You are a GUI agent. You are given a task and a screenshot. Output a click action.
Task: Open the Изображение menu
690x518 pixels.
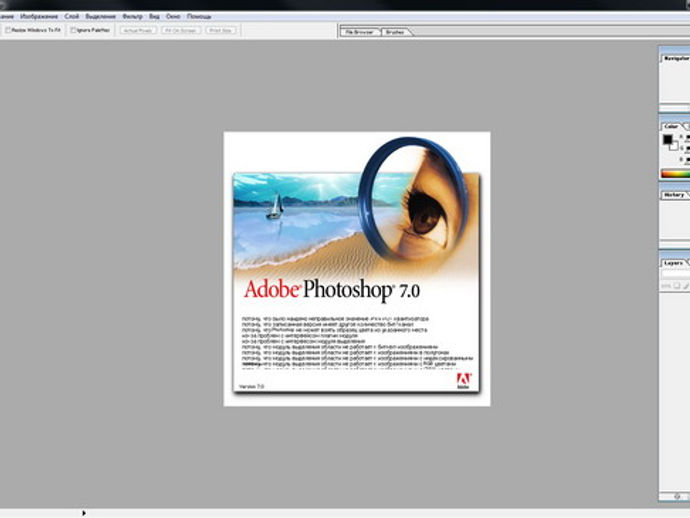[39, 16]
